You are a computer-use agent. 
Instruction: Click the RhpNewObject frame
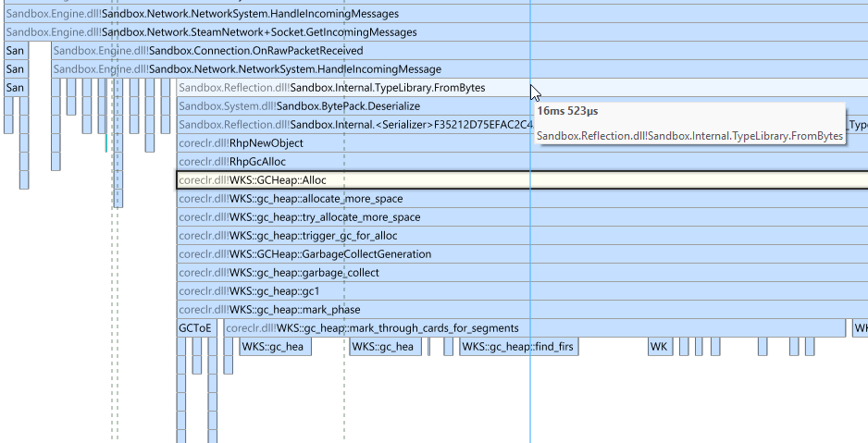[x=522, y=143]
